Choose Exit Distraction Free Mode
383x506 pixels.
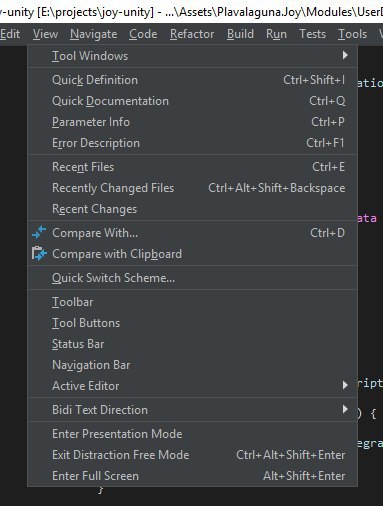(x=192, y=455)
